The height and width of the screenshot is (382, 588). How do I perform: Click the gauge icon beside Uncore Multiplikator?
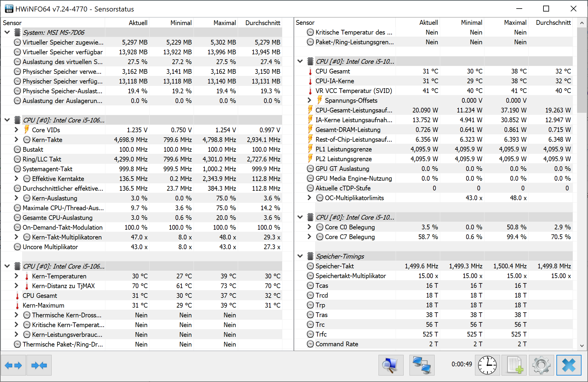[18, 247]
